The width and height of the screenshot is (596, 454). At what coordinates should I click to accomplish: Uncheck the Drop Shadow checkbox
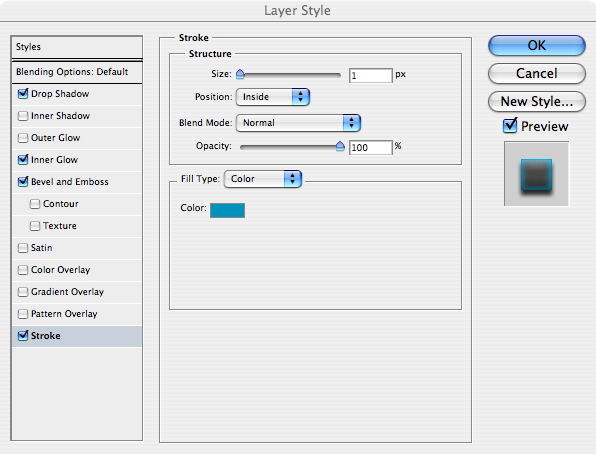coord(23,94)
